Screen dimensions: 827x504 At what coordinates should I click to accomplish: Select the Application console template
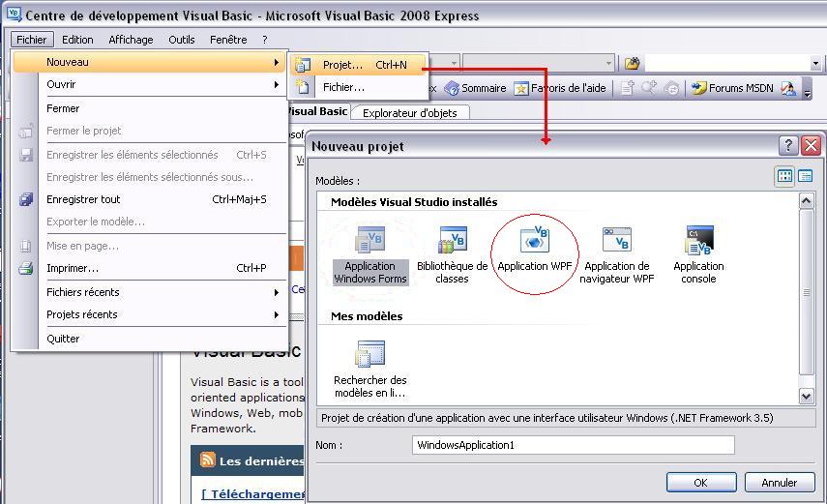(698, 255)
